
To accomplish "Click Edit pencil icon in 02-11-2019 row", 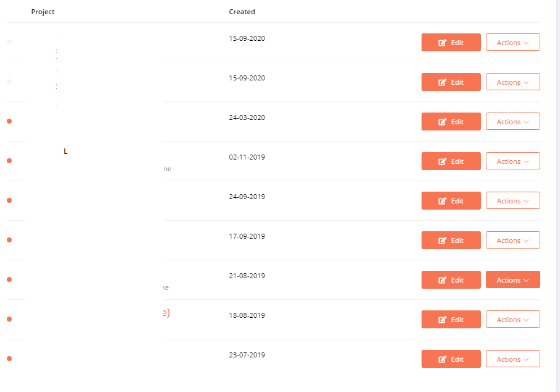I will (442, 161).
